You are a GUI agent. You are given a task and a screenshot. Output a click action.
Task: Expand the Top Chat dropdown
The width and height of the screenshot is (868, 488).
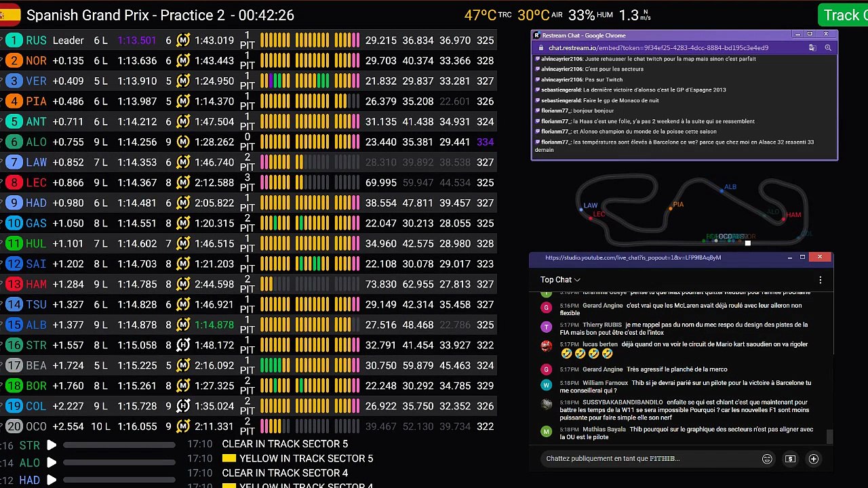tap(560, 280)
